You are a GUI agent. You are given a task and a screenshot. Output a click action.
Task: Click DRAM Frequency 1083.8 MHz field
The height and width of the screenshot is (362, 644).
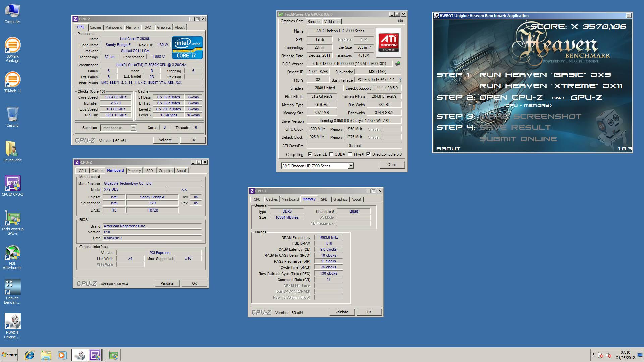pyautogui.click(x=328, y=237)
